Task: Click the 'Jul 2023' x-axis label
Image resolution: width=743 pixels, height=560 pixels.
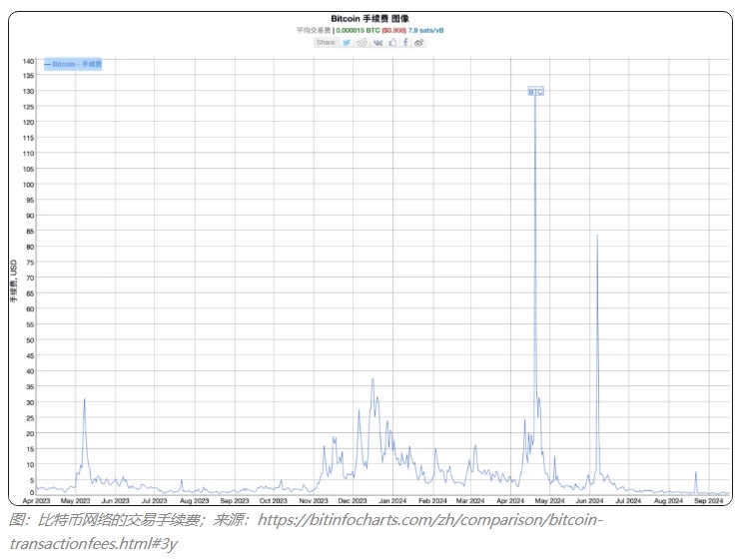Action: (155, 500)
